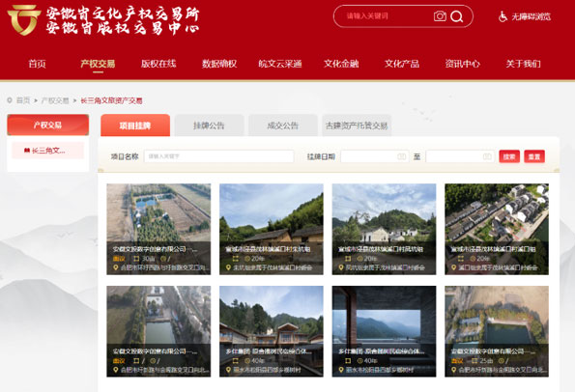The image size is (575, 392).
Task: Open 数据确权 navigation menu
Action: (x=219, y=64)
